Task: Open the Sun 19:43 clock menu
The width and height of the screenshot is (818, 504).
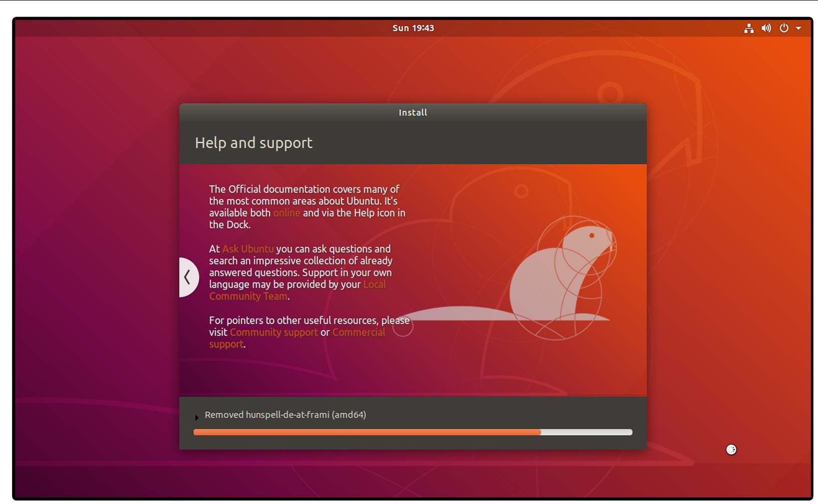Action: (413, 28)
